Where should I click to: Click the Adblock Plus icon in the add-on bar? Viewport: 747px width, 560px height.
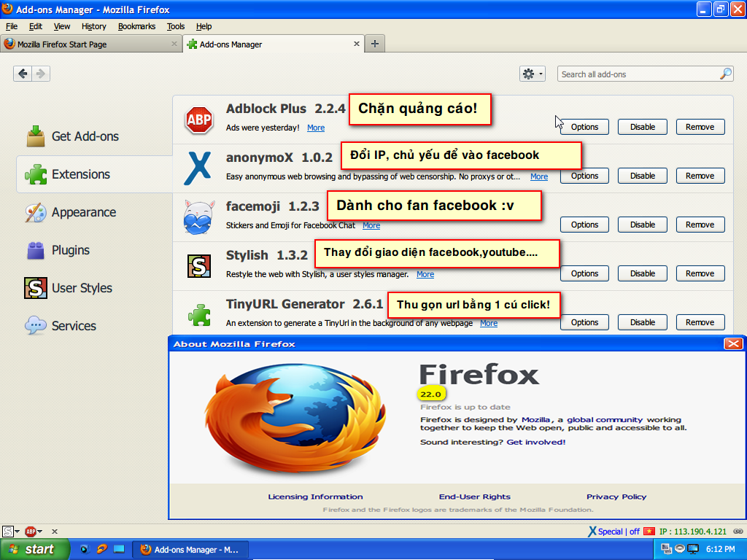[x=31, y=531]
